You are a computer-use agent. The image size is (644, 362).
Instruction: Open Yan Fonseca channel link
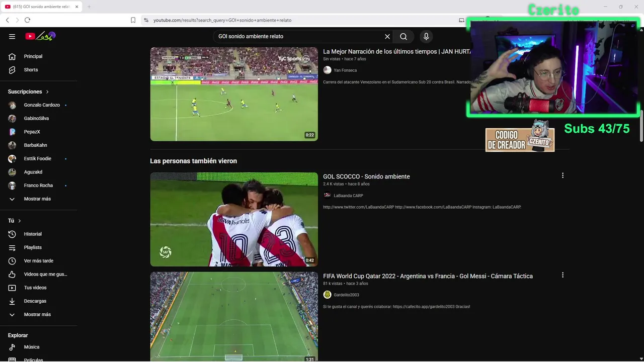[345, 70]
